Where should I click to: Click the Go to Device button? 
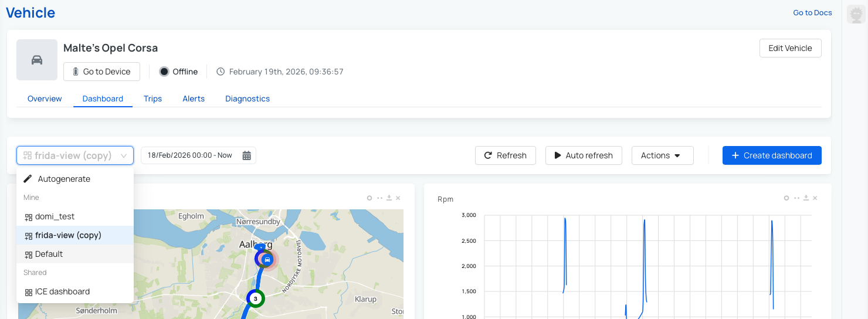(x=101, y=72)
